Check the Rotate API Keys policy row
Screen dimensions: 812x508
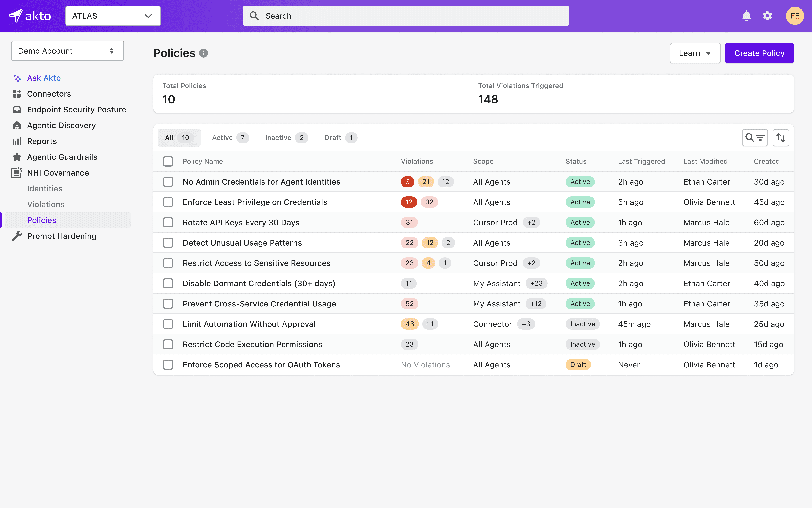[168, 222]
